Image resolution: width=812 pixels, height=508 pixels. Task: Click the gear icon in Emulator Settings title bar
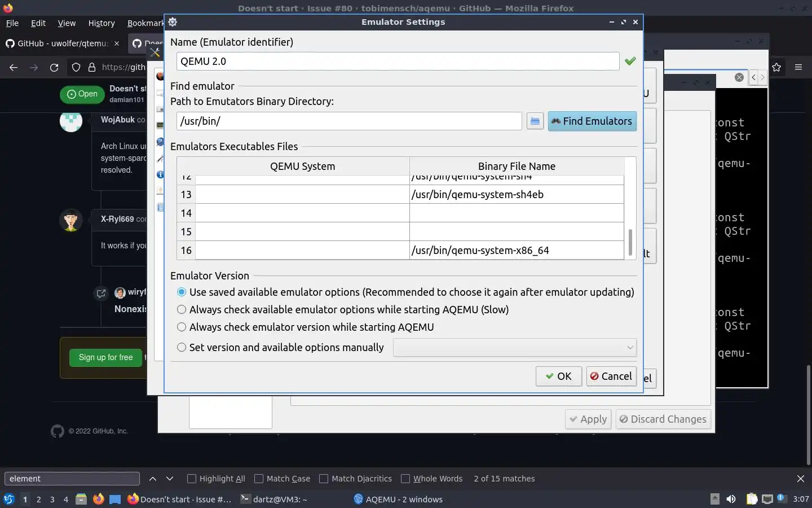pos(173,22)
